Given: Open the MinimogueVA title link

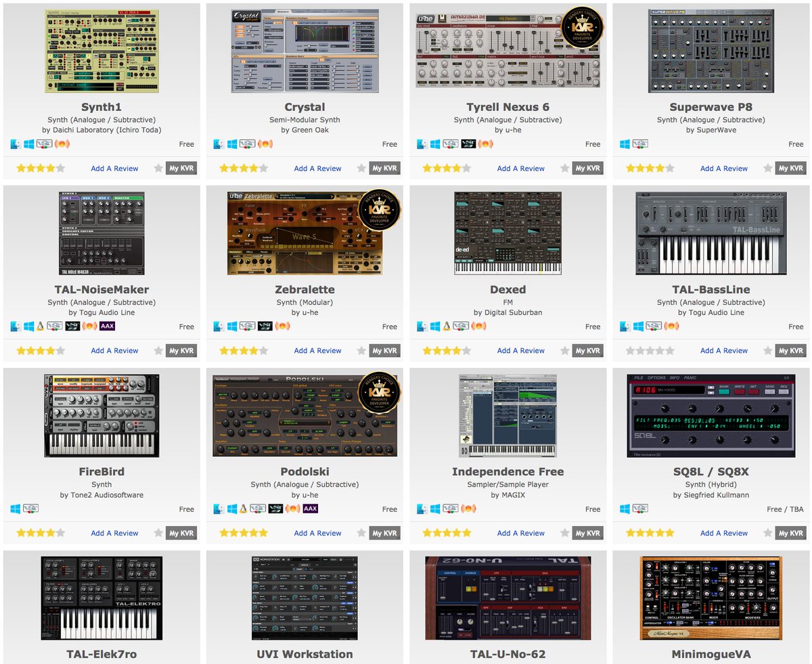Looking at the screenshot, I should tap(710, 654).
